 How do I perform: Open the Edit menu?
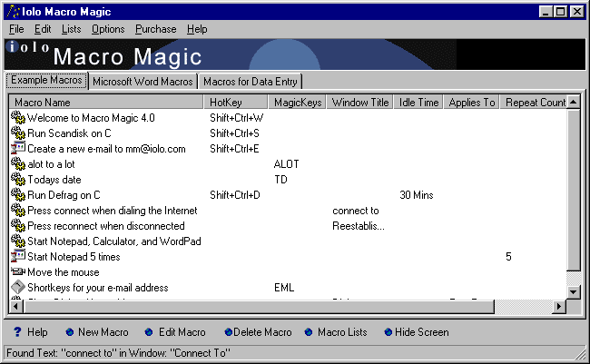pyautogui.click(x=43, y=29)
